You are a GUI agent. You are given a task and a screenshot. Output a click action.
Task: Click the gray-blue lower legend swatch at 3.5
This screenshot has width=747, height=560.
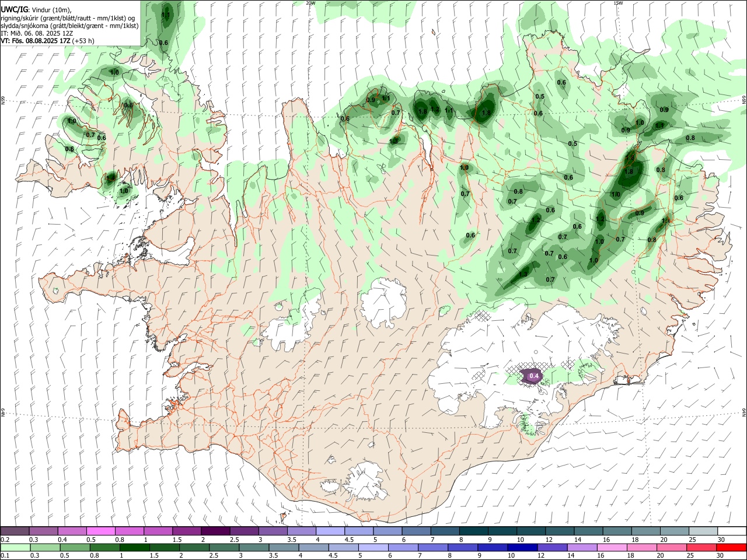coord(284,547)
